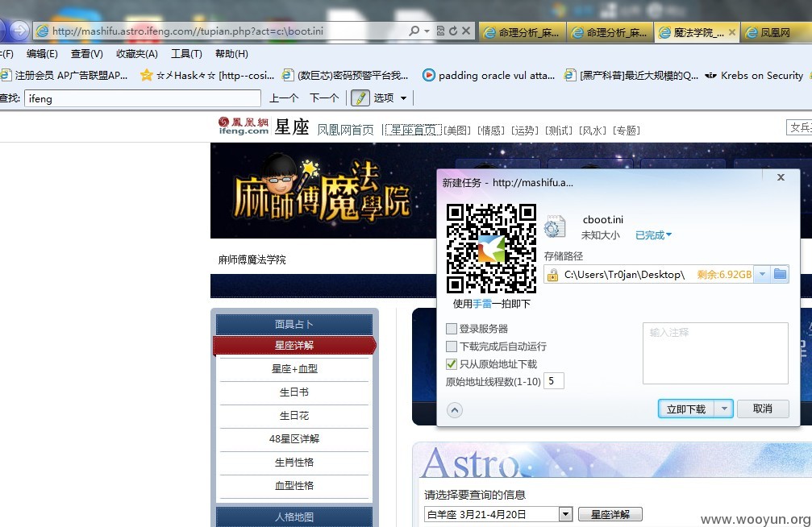Close the 新建任务 download dialog
Image resolution: width=812 pixels, height=527 pixels.
coord(781,177)
